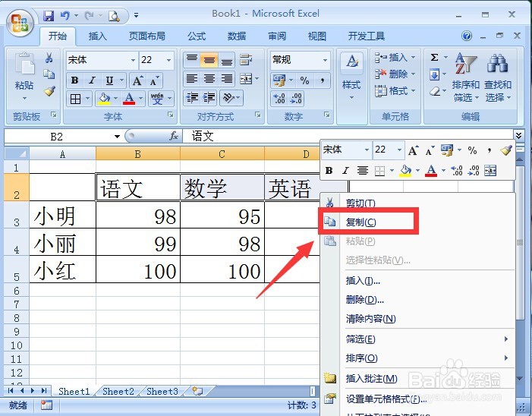The height and width of the screenshot is (416, 532).
Task: Switch to the 页面布局 ribbon tab
Action: coord(147,36)
